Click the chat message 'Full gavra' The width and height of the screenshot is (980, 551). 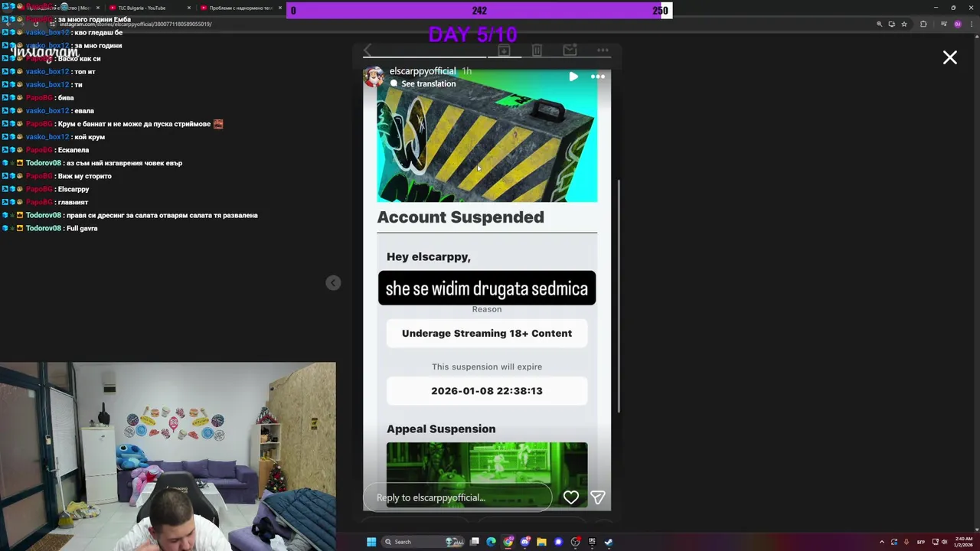point(82,228)
